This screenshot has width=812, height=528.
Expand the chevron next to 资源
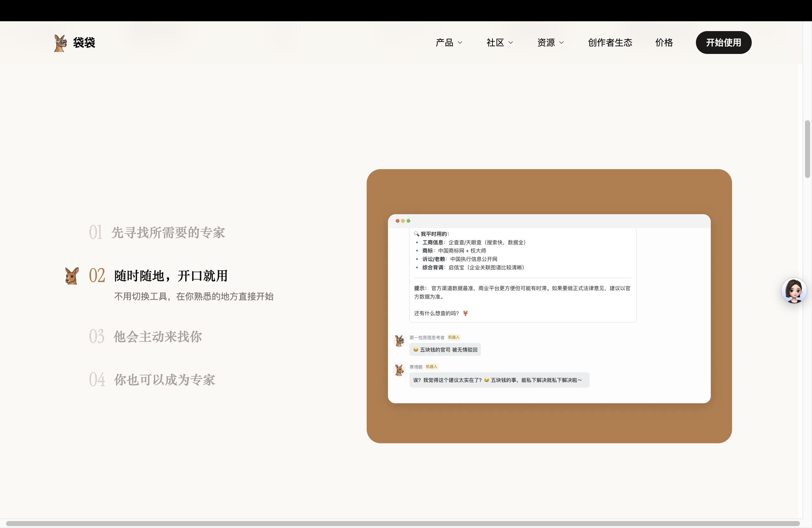[561, 43]
